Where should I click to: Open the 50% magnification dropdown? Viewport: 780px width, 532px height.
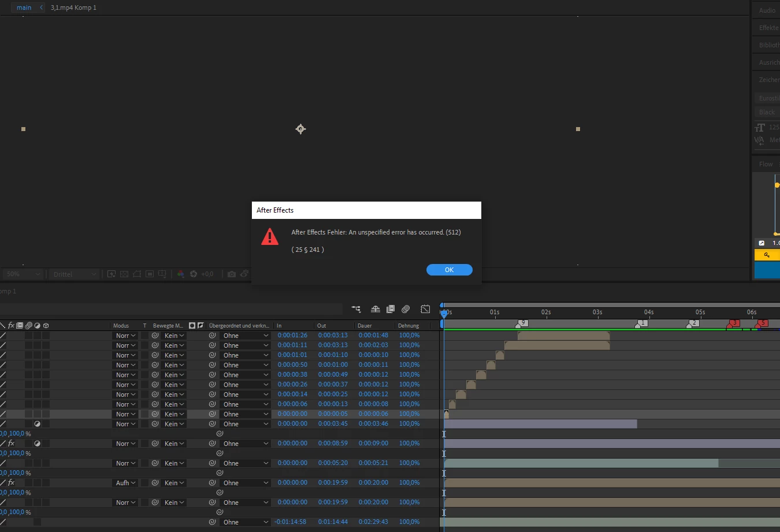[x=23, y=274]
